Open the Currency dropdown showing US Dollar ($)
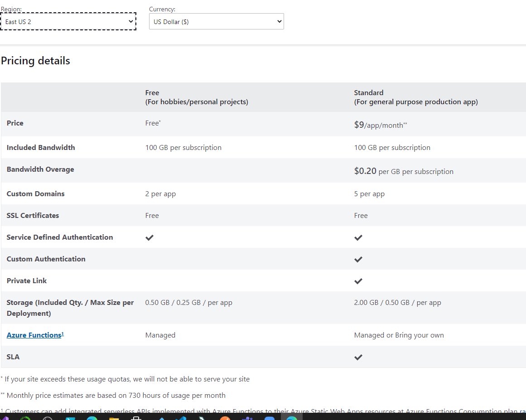This screenshot has height=420, width=526. 217,21
